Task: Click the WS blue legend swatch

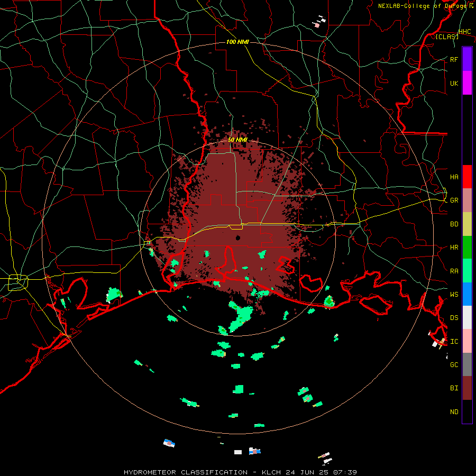Action: (x=467, y=294)
